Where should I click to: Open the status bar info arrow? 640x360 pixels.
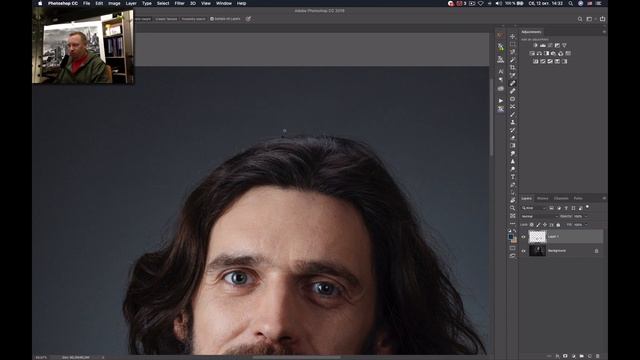point(103,357)
